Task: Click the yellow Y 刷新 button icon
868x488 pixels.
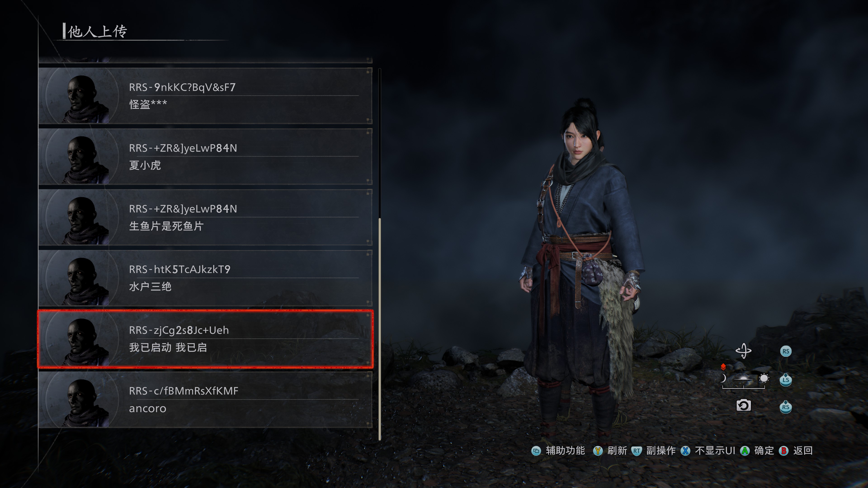Action: point(598,451)
